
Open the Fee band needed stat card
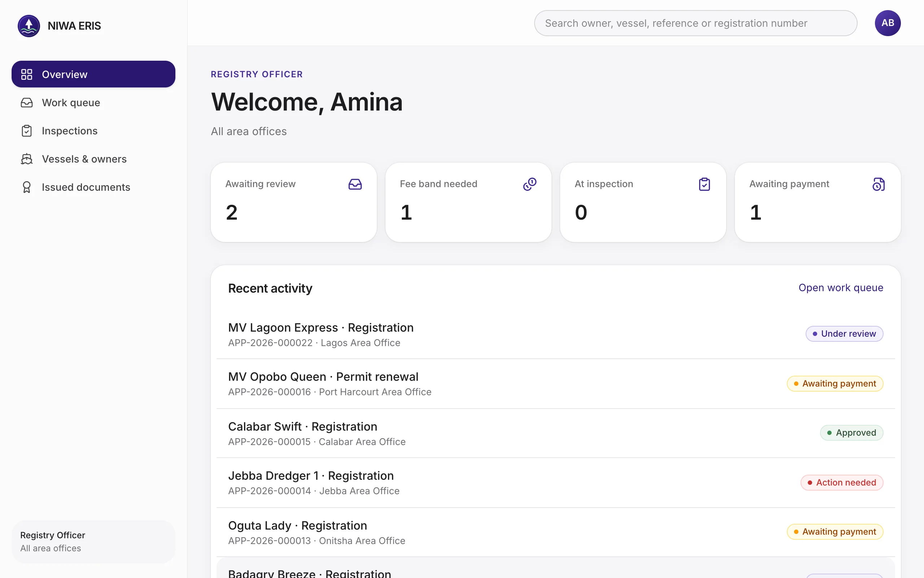[x=468, y=202]
